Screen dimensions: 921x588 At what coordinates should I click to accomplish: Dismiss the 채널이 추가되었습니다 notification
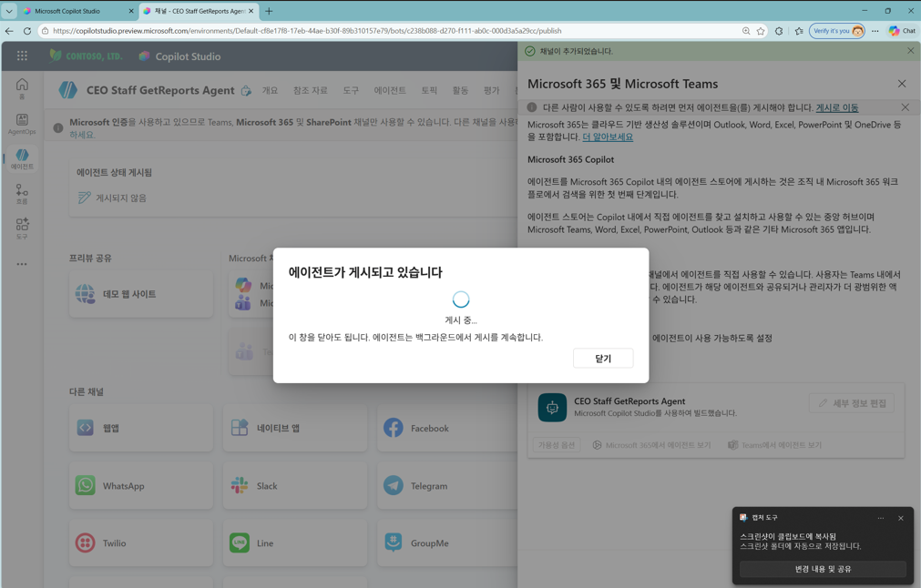[x=910, y=51]
